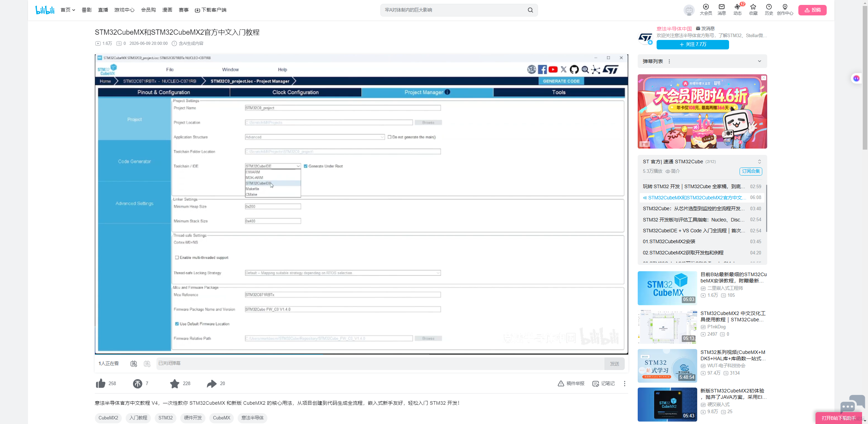The width and height of the screenshot is (868, 424).
Task: Enable multi-threaded support checkbox
Action: (x=177, y=258)
